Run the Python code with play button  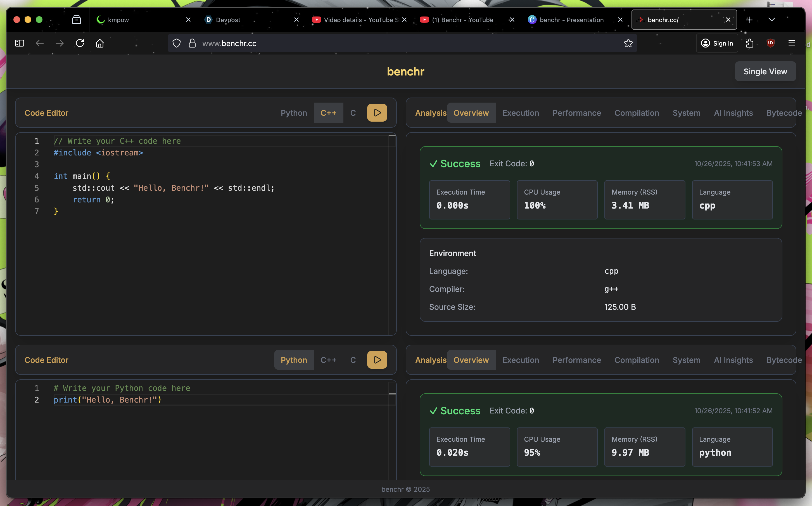click(x=377, y=360)
